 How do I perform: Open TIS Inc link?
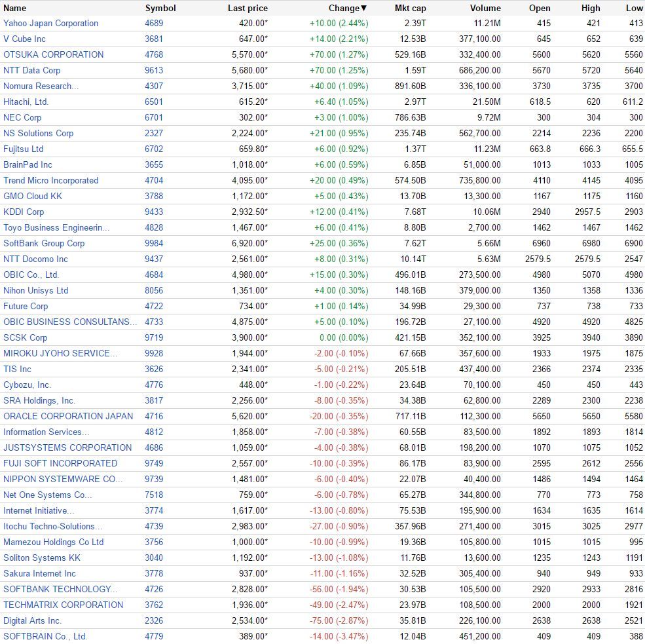pyautogui.click(x=17, y=369)
